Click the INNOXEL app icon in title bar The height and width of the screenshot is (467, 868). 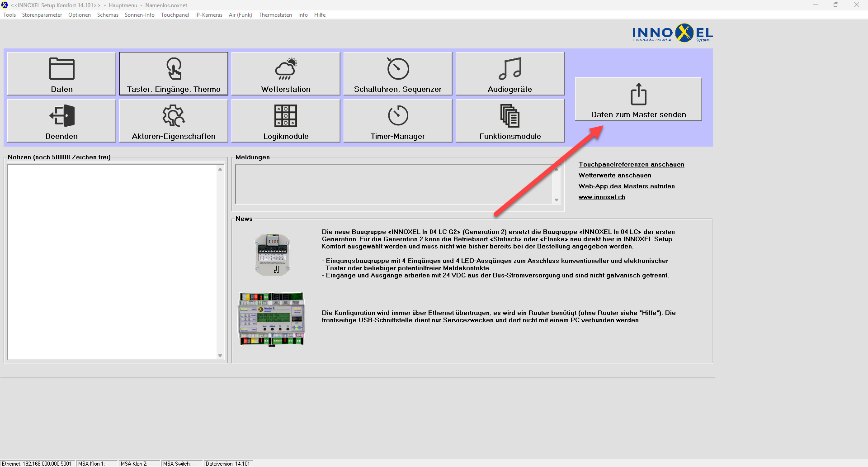[5, 5]
